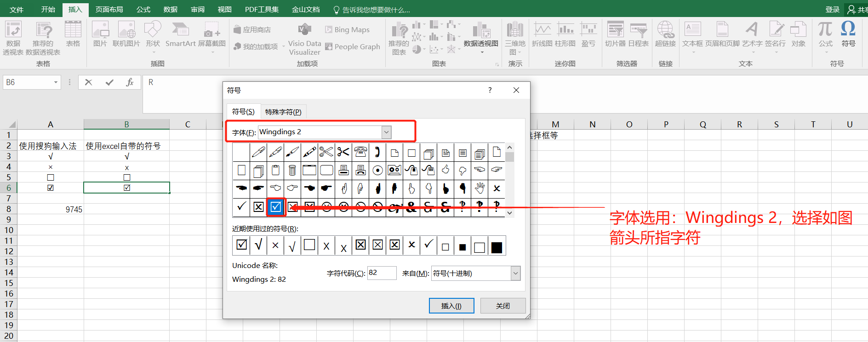The image size is (868, 342).
Task: Insert an Object
Action: tap(798, 34)
